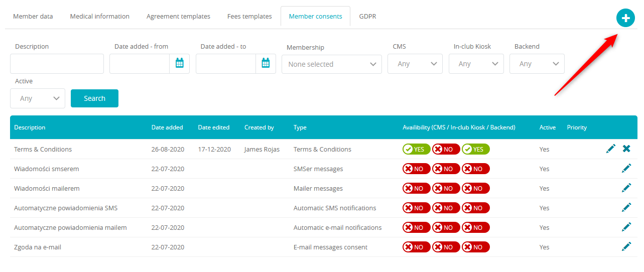Open calendar for Date added - from
The height and width of the screenshot is (272, 644).
180,64
